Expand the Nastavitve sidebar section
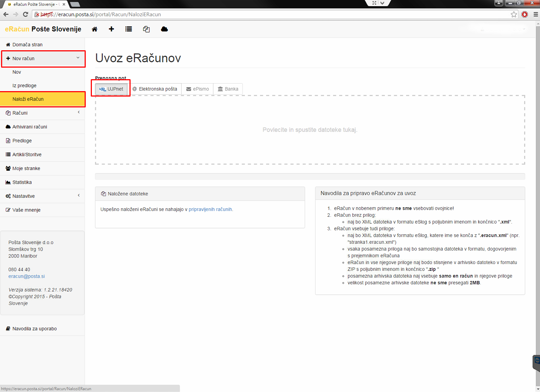The height and width of the screenshot is (392, 540). click(42, 196)
